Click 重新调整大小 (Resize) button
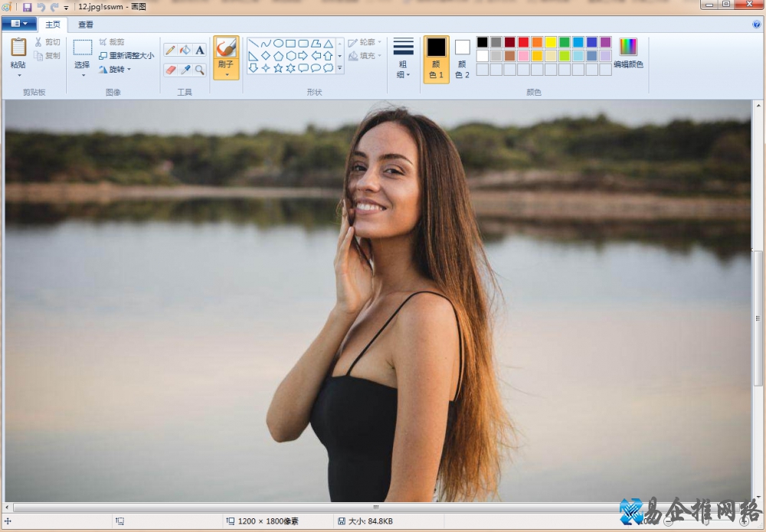Viewport: 766px width, 532px height. (126, 56)
